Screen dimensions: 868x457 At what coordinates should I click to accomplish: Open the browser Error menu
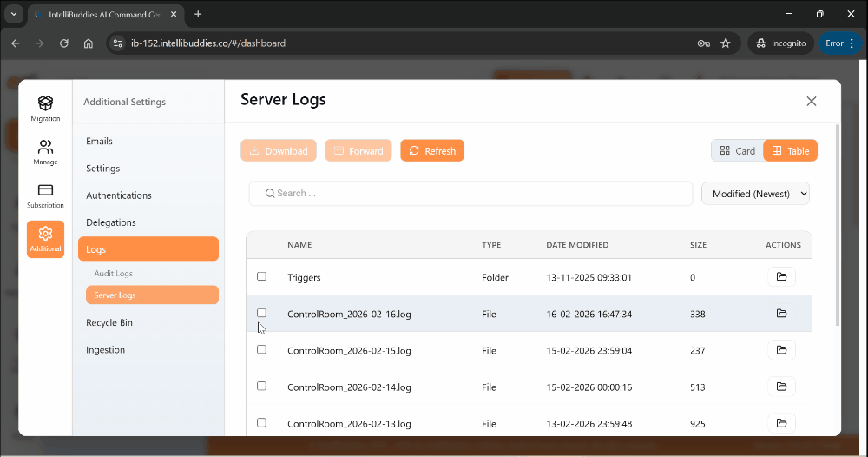click(x=839, y=43)
